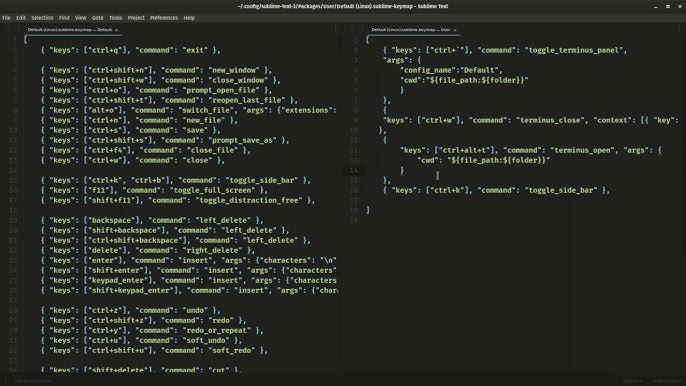686x386 pixels.
Task: Click the right pane's next-tab arrow
Action: point(362,29)
